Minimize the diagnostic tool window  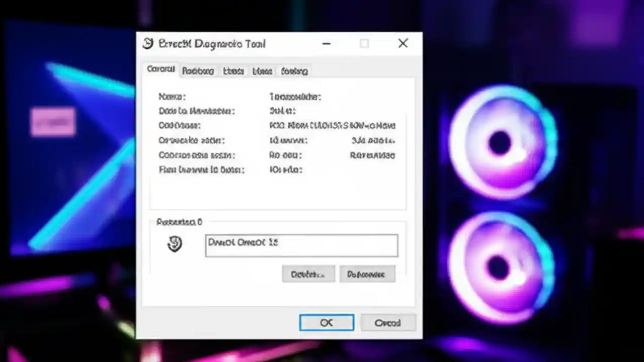tap(326, 44)
